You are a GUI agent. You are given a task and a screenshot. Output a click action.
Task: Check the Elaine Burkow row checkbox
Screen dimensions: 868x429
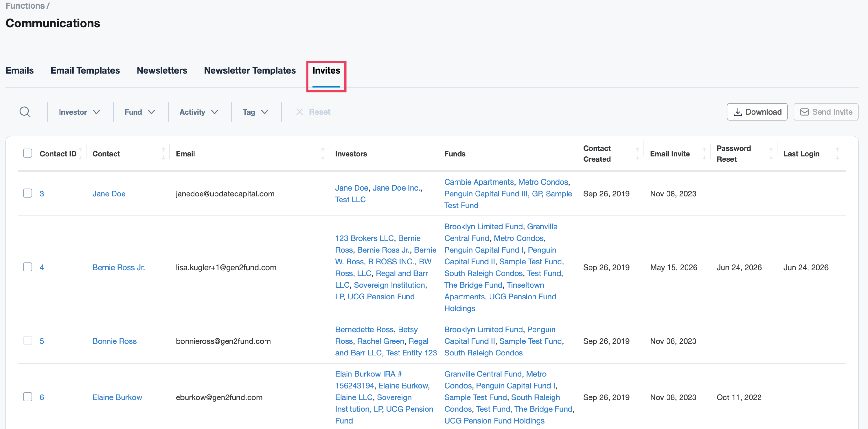click(27, 397)
